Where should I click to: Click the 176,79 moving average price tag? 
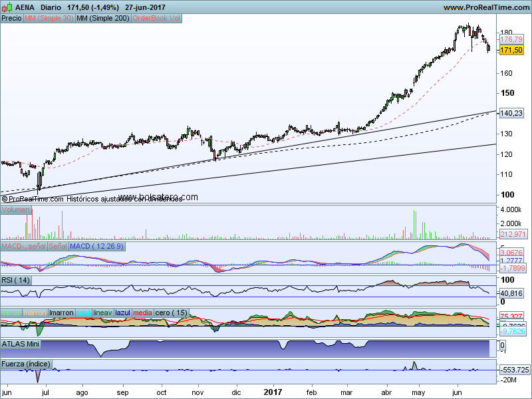coord(510,40)
